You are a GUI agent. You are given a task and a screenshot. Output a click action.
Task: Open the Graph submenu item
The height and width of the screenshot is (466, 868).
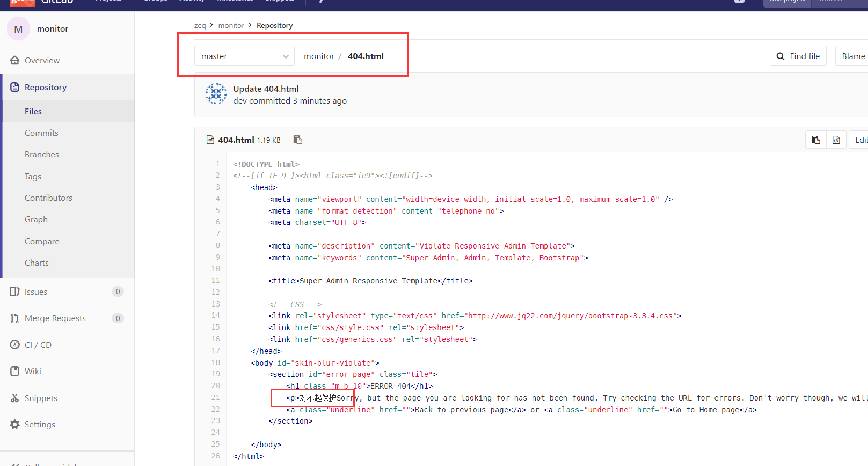click(36, 219)
